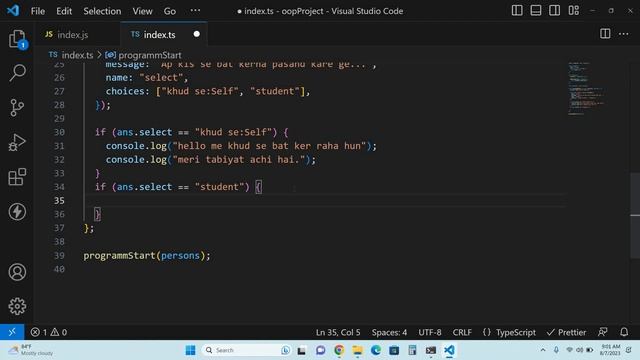Open Microsoft Store from taskbar
This screenshot has width=640, height=360.
tap(394, 350)
